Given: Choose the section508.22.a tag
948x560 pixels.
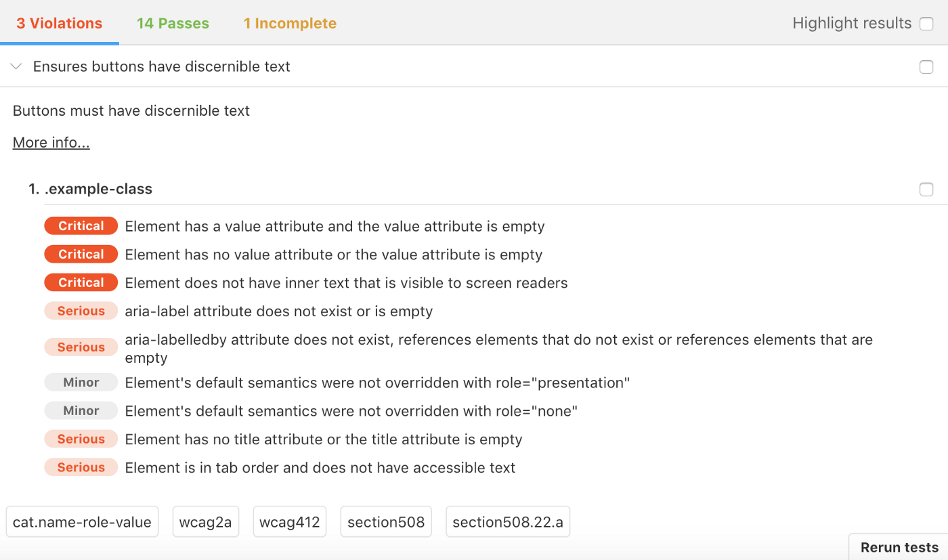Looking at the screenshot, I should point(508,522).
